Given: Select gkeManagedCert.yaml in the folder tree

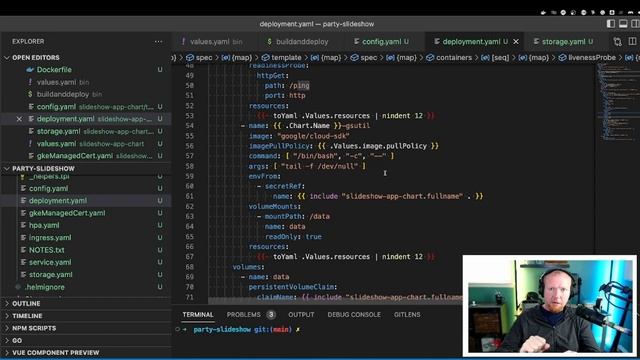Looking at the screenshot, I should pos(86,213).
